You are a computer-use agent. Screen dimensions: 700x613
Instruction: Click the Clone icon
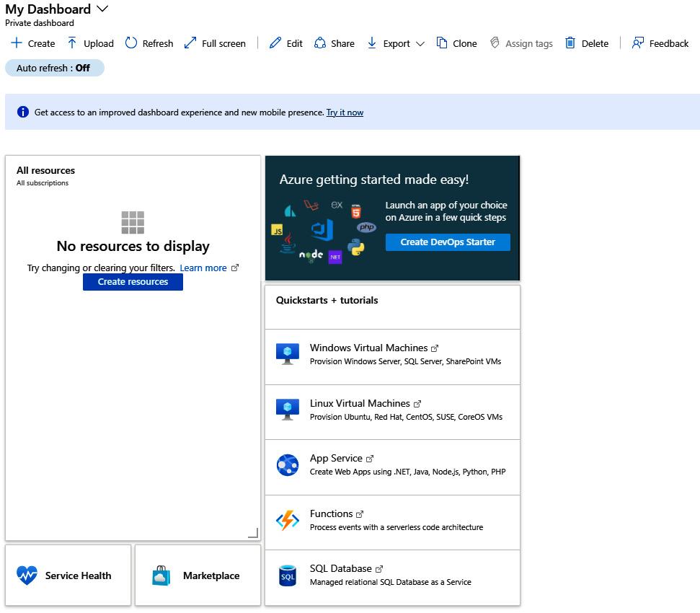440,43
